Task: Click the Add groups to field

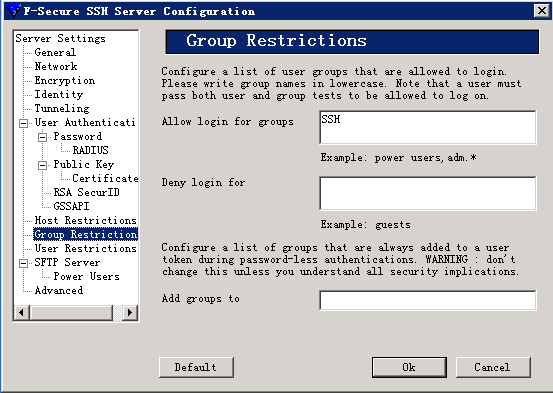Action: tap(428, 300)
